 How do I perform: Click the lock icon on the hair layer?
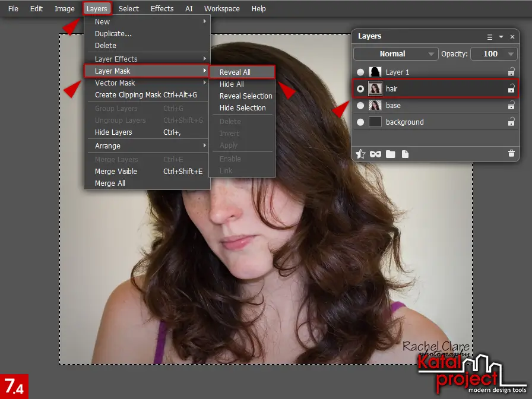point(511,89)
